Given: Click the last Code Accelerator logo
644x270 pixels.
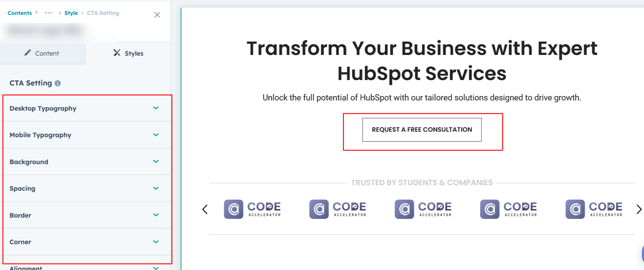Looking at the screenshot, I should 594,209.
